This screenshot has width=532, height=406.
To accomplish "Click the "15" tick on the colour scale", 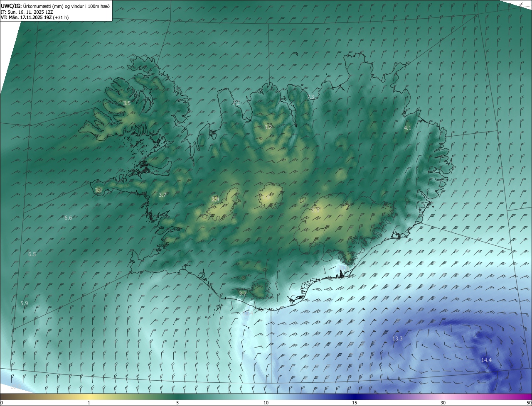I will (x=355, y=403).
